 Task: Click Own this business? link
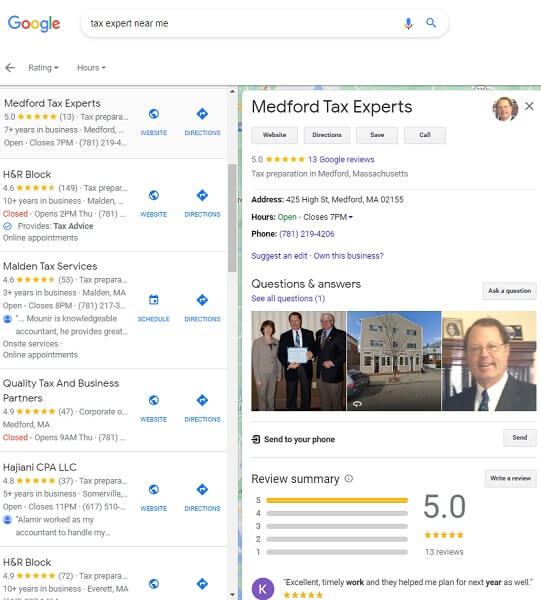coord(348,256)
